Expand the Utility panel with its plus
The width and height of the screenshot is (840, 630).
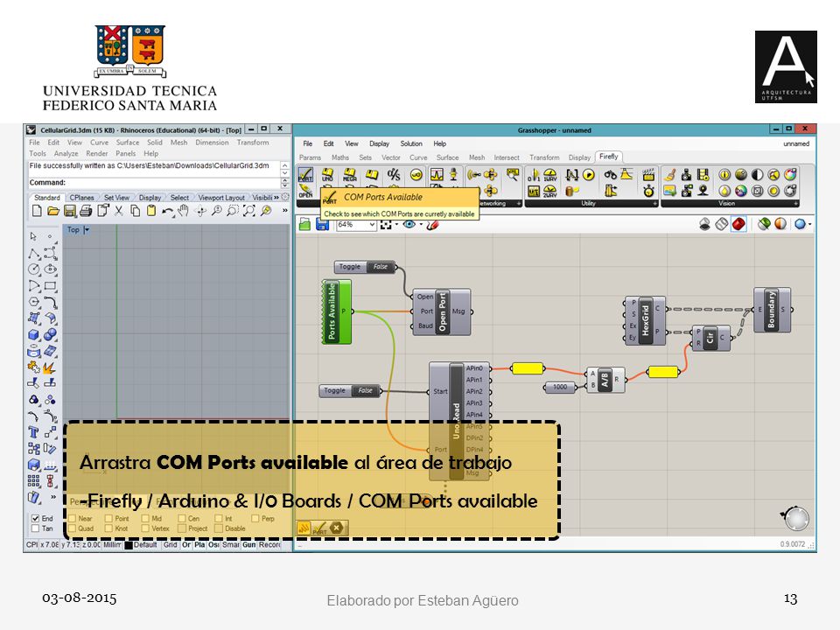(x=655, y=204)
